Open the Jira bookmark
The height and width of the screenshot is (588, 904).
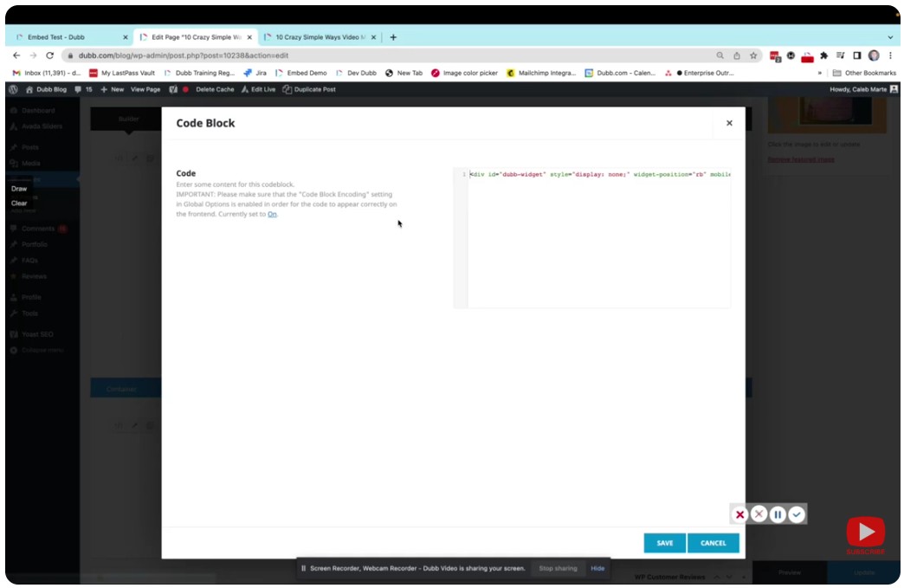[x=255, y=74]
